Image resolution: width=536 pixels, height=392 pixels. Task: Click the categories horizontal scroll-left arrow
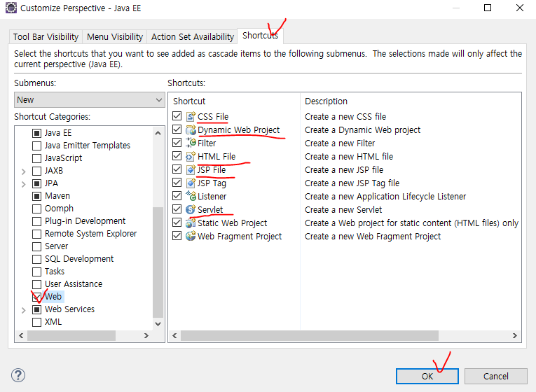click(x=21, y=336)
